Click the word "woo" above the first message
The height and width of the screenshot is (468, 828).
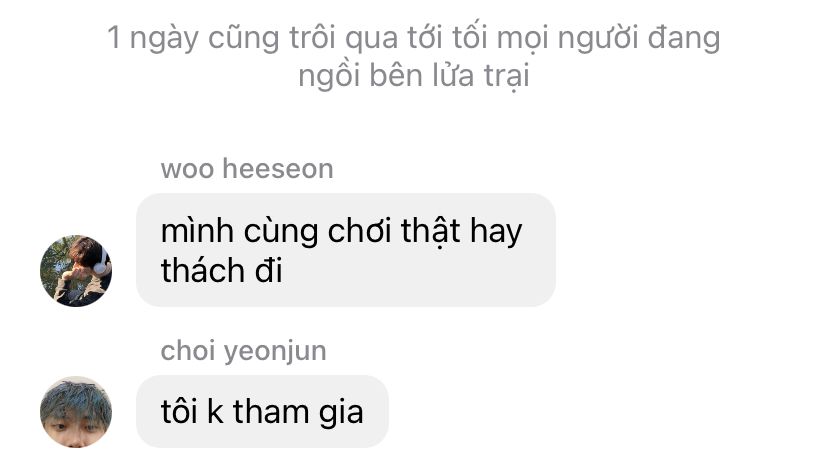pyautogui.click(x=187, y=170)
